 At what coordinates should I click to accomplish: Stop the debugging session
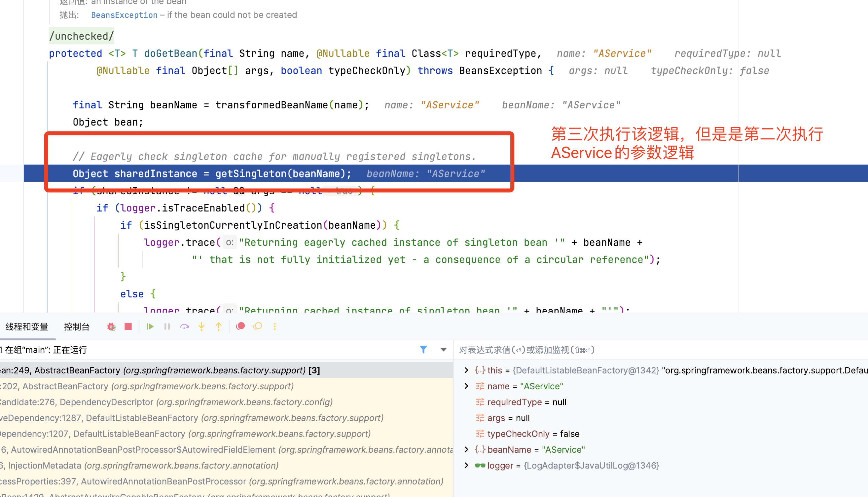click(x=128, y=327)
